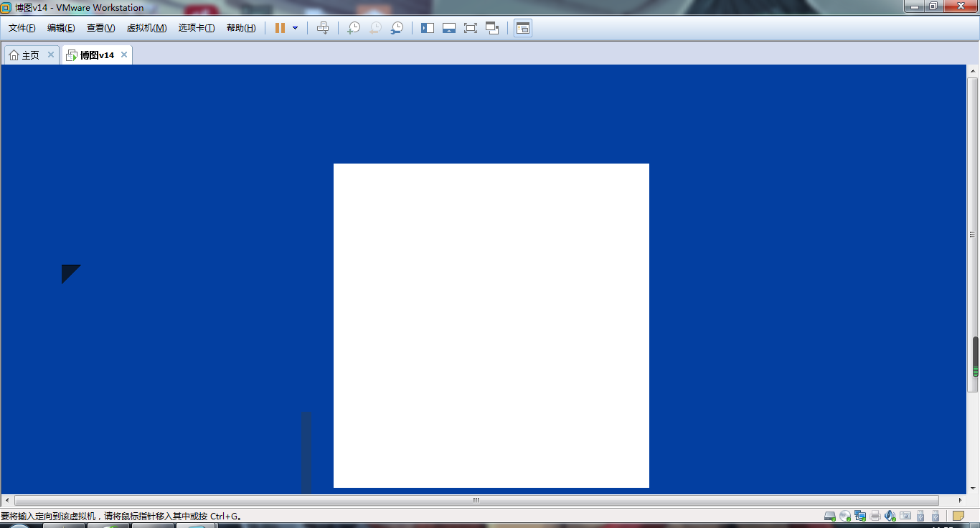Open the 文件(F) menu
The image size is (980, 528).
(x=22, y=28)
